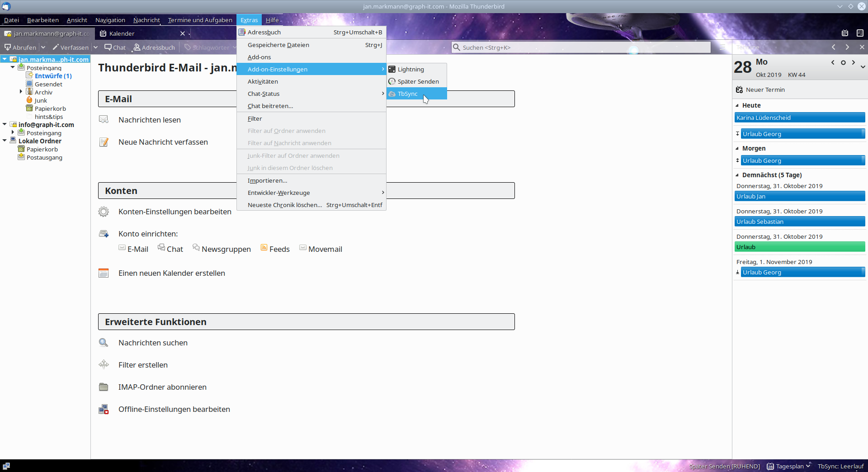868x472 pixels.
Task: Select TbSync in the add-on submenu
Action: (x=407, y=94)
